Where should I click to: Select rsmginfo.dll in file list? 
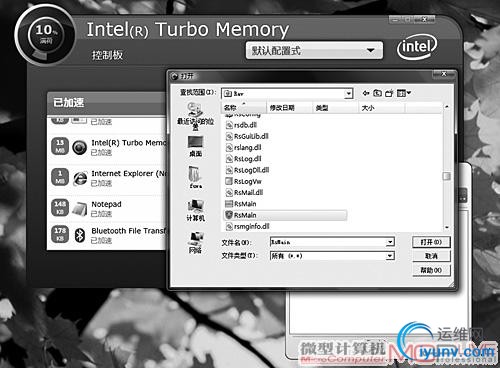click(247, 226)
